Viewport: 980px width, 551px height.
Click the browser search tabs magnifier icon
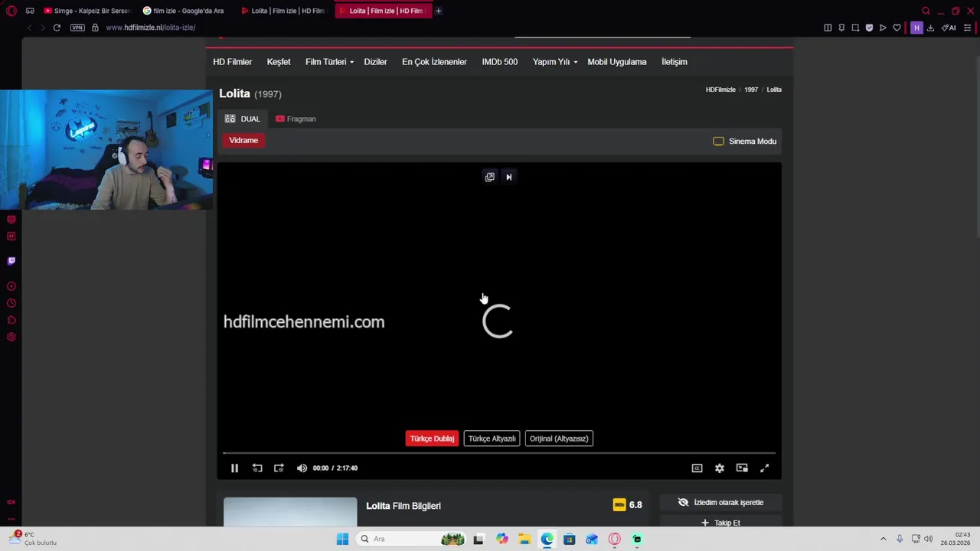(926, 11)
